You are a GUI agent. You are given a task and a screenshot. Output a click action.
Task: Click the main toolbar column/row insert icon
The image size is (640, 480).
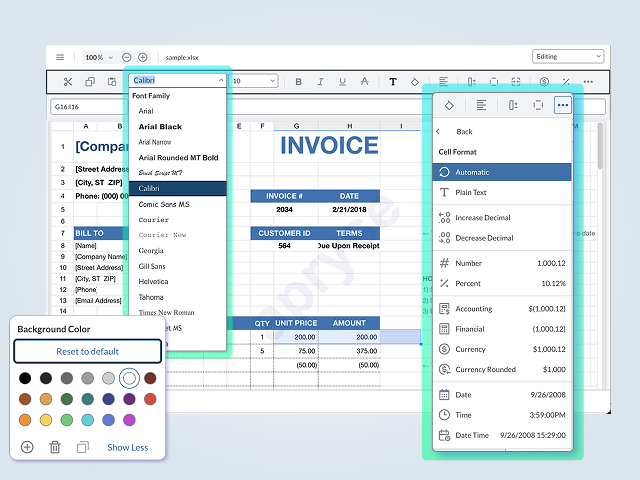click(471, 82)
